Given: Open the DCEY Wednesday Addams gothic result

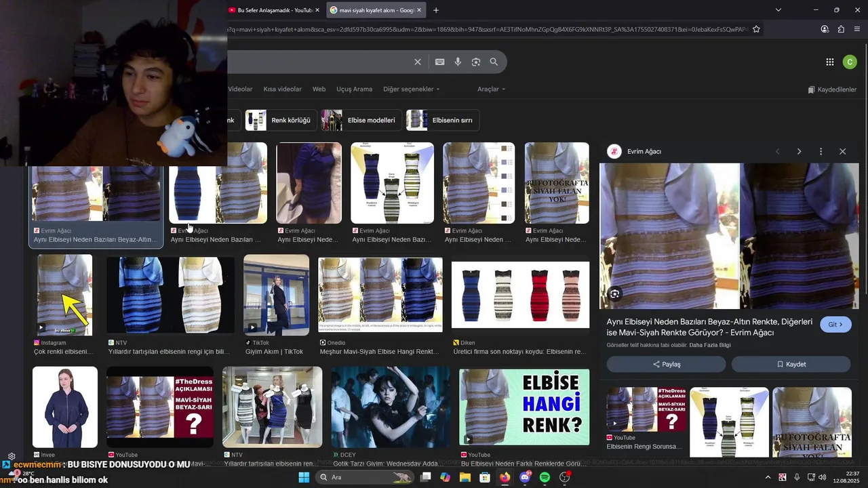Looking at the screenshot, I should (391, 407).
